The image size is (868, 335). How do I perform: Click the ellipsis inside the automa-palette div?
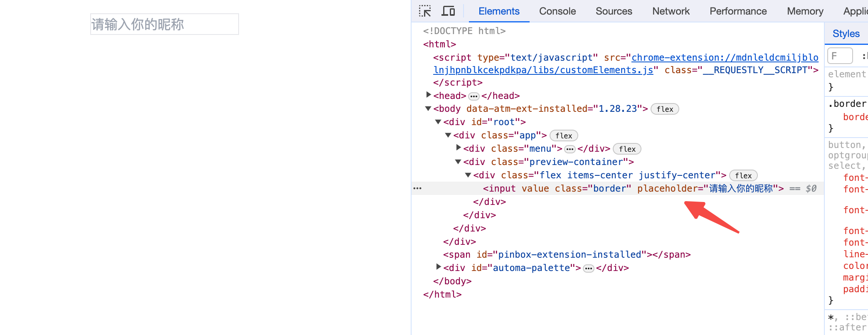589,268
